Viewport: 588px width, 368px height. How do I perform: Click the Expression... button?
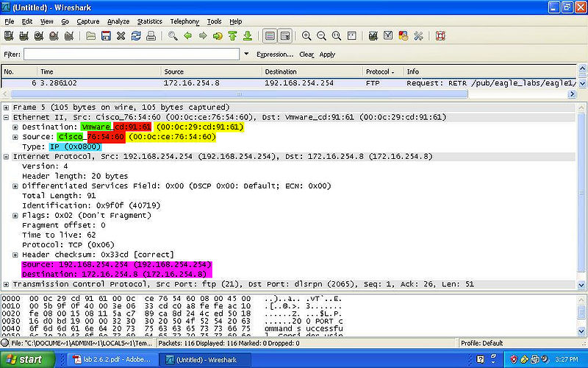point(275,54)
